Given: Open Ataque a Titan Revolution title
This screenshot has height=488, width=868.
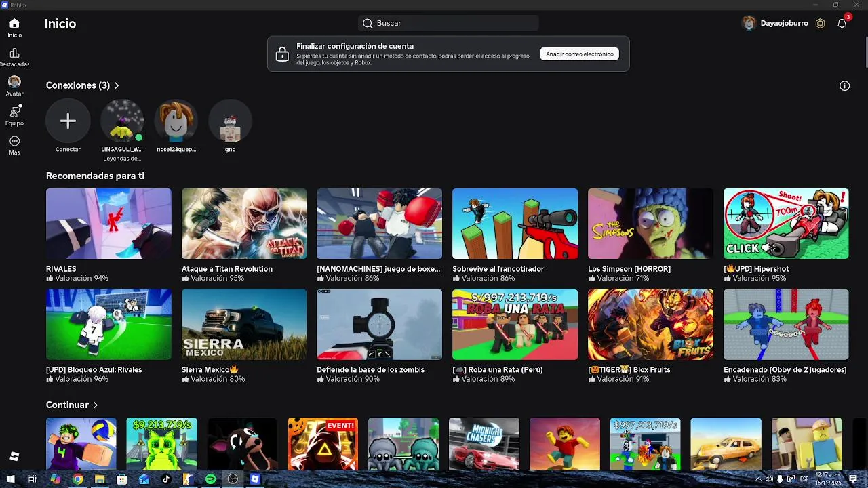Looking at the screenshot, I should pyautogui.click(x=227, y=269).
